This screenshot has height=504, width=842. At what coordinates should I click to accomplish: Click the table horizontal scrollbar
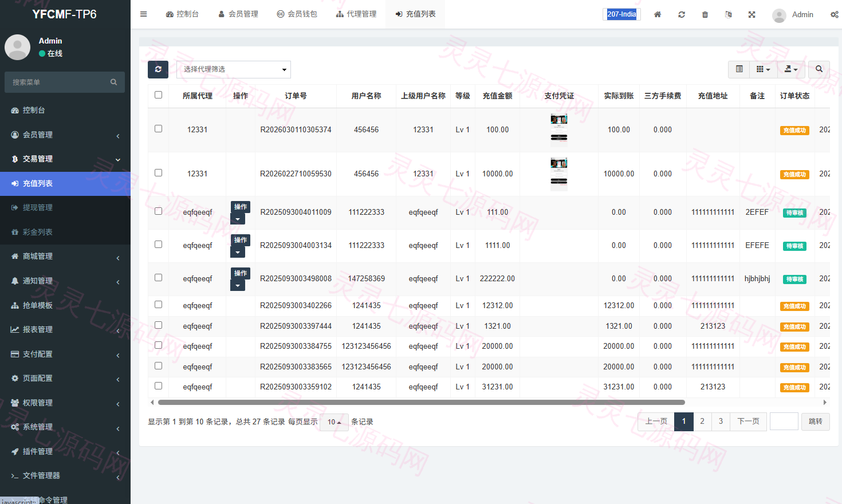[421, 402]
